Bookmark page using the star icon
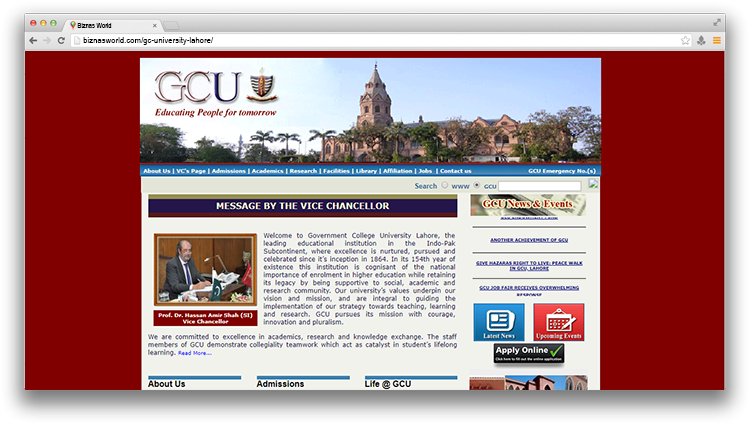Screen dimensions: 750x425 685,40
